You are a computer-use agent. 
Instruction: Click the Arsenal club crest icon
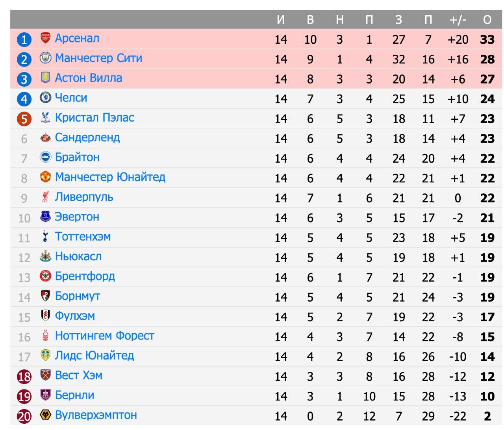point(46,38)
